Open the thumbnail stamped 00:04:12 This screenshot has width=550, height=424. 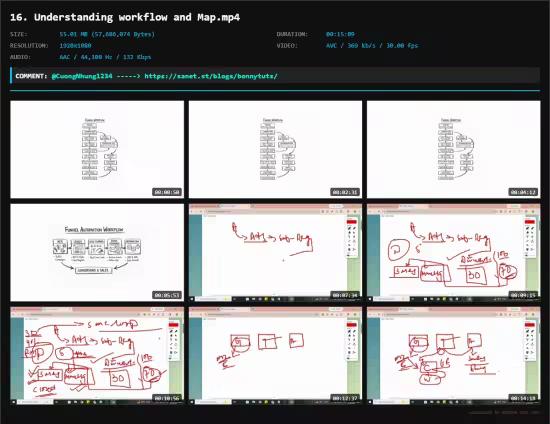pyautogui.click(x=454, y=149)
